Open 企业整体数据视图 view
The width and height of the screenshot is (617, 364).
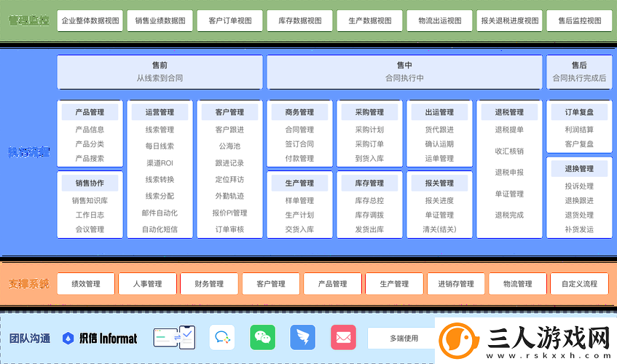pos(90,21)
